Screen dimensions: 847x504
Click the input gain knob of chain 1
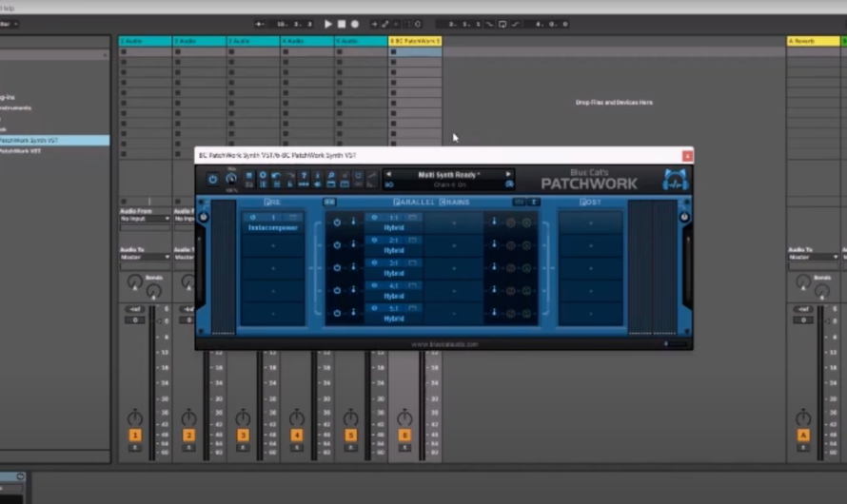(354, 222)
